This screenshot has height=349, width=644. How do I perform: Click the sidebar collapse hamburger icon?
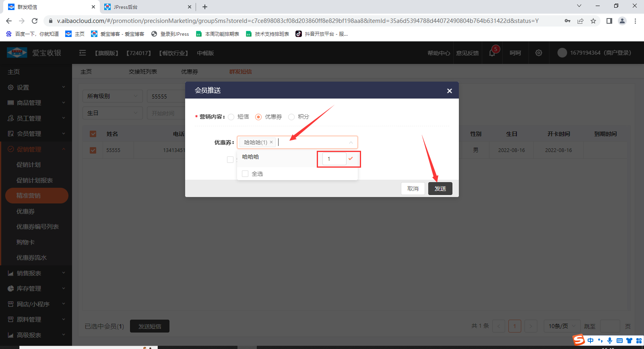pos(83,53)
